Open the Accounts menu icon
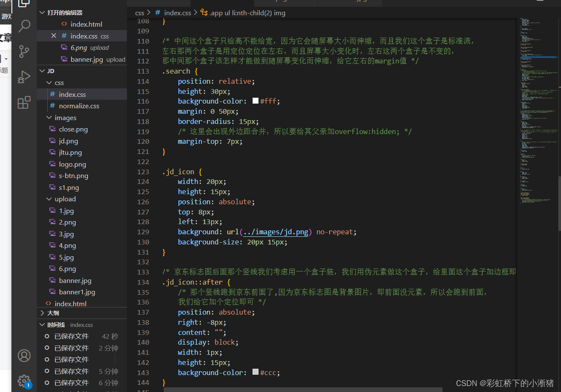This screenshot has height=392, width=561. (24, 356)
